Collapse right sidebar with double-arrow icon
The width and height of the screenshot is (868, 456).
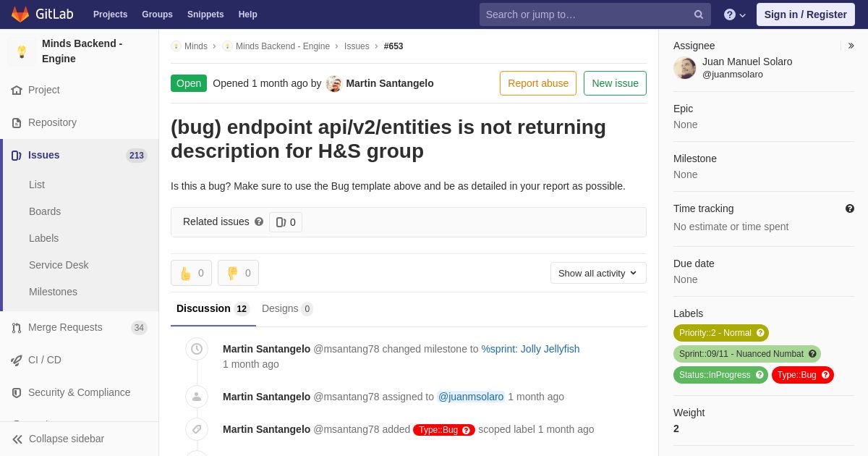pos(851,46)
